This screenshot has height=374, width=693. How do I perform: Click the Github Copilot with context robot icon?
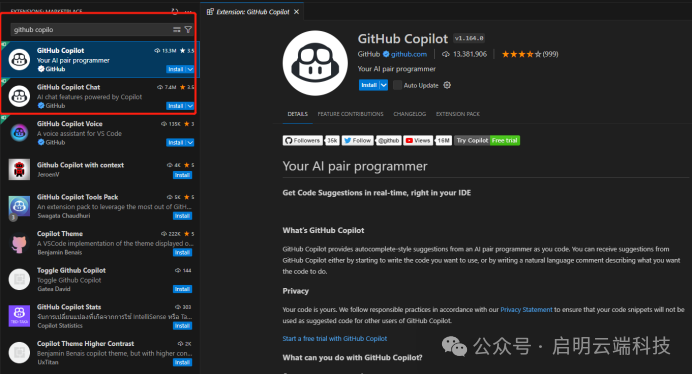click(19, 169)
